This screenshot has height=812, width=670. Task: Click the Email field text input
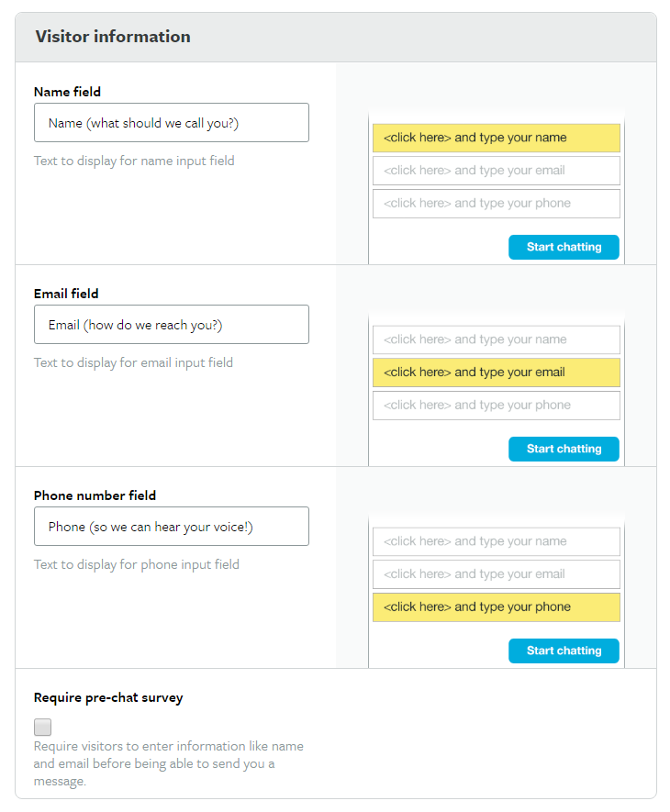(172, 325)
